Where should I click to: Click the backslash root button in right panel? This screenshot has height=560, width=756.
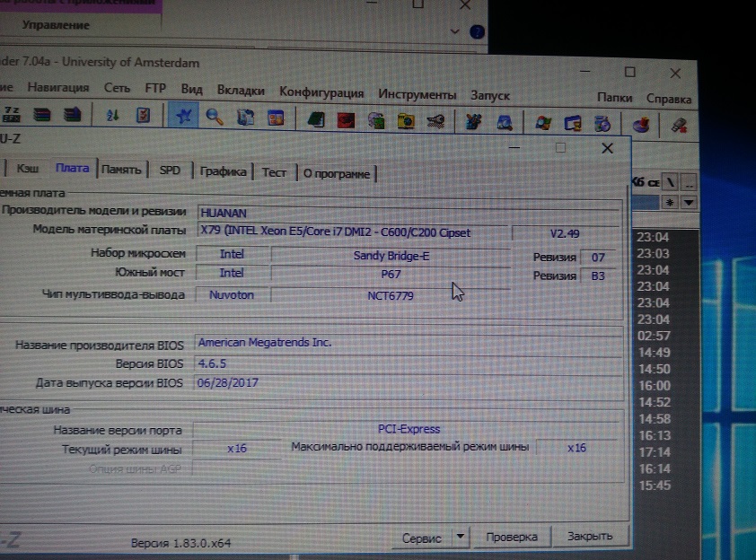(671, 183)
